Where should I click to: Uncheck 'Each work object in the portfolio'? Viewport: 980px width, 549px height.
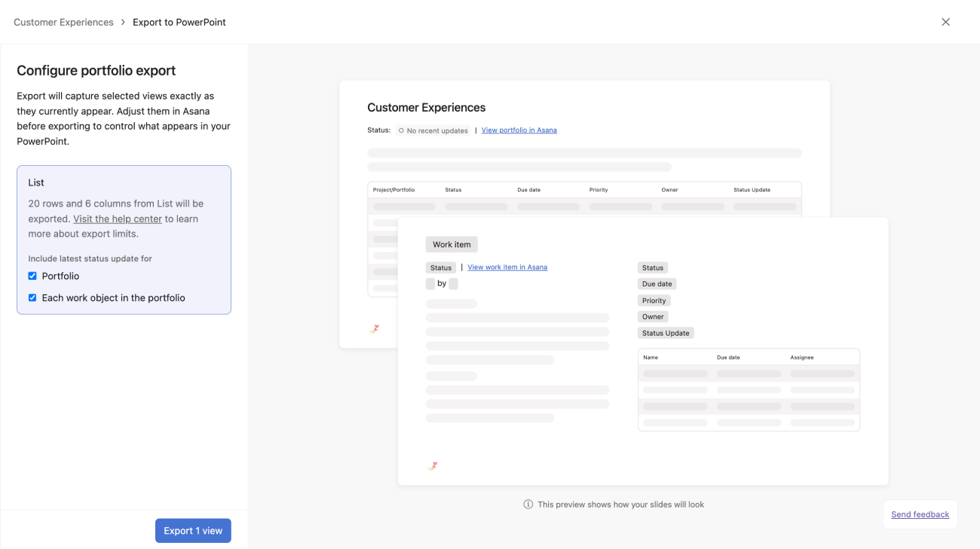(32, 297)
